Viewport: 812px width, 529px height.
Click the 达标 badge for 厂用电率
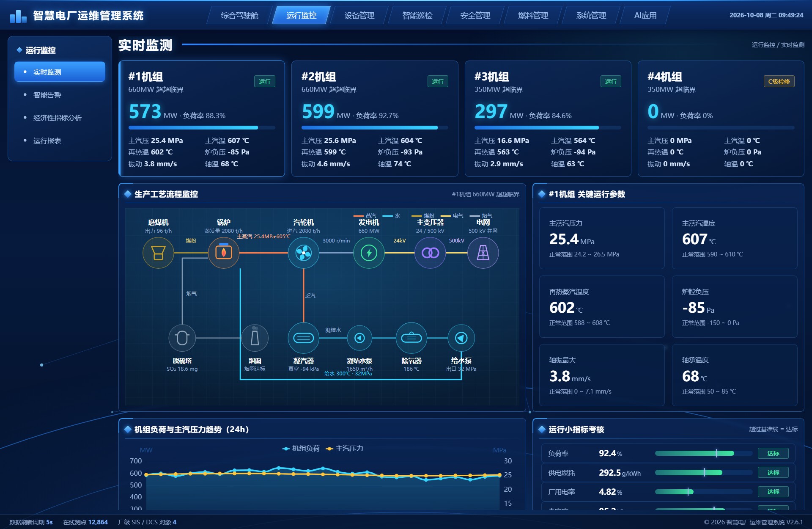click(773, 492)
